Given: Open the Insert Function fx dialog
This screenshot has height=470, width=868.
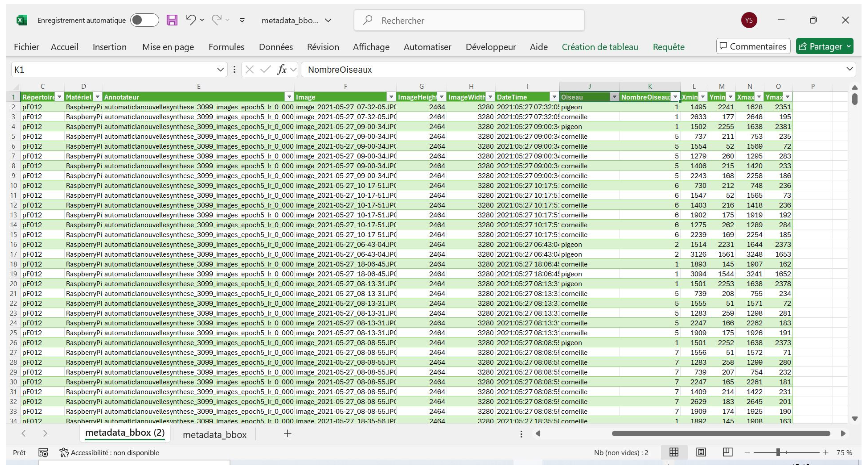Looking at the screenshot, I should [282, 70].
